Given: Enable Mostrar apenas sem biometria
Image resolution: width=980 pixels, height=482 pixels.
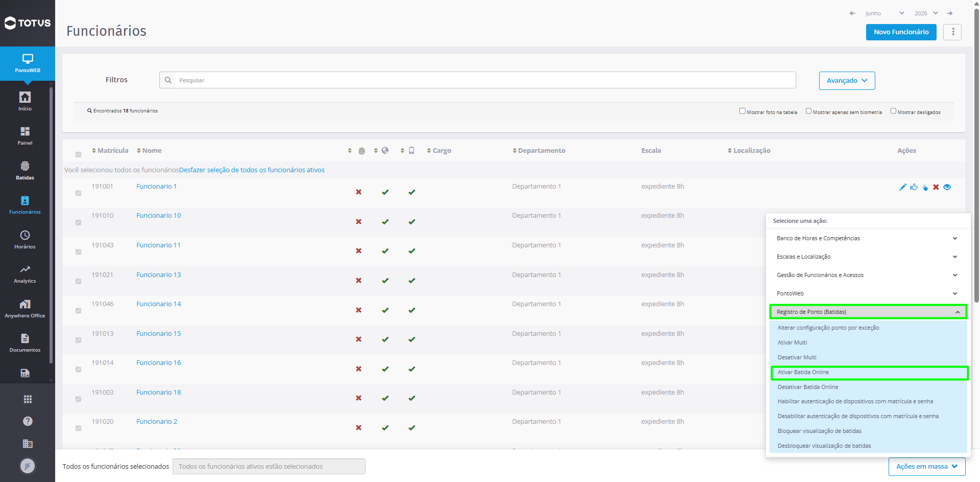Looking at the screenshot, I should pyautogui.click(x=808, y=111).
